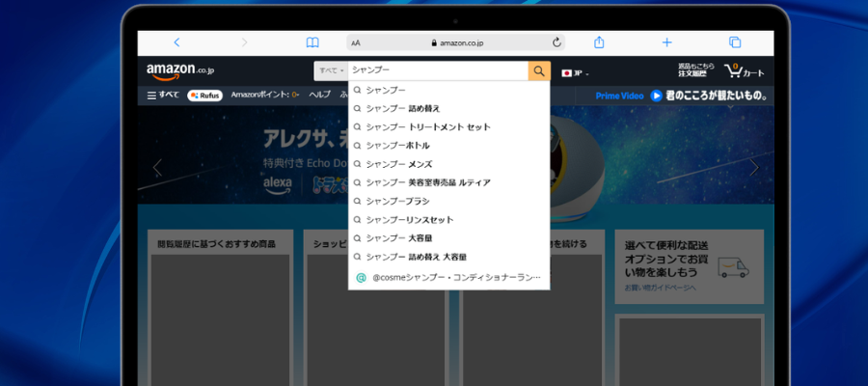Click the Prime Video banner link
Viewport: 868px width, 386px height.
(619, 96)
